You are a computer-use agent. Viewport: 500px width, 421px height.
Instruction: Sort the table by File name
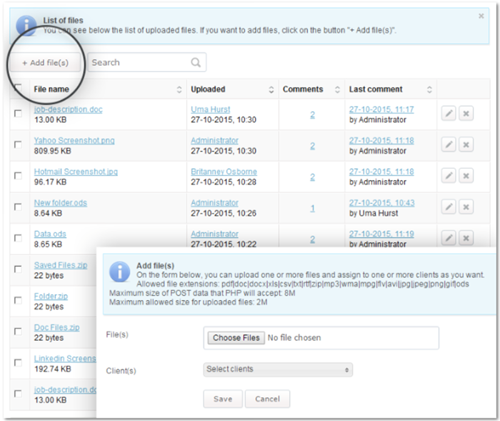(x=179, y=89)
